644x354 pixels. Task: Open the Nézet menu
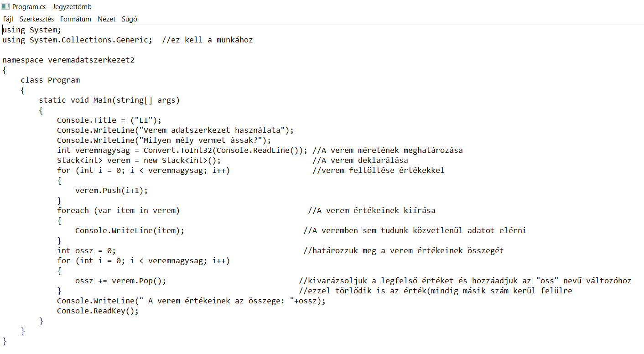point(107,19)
